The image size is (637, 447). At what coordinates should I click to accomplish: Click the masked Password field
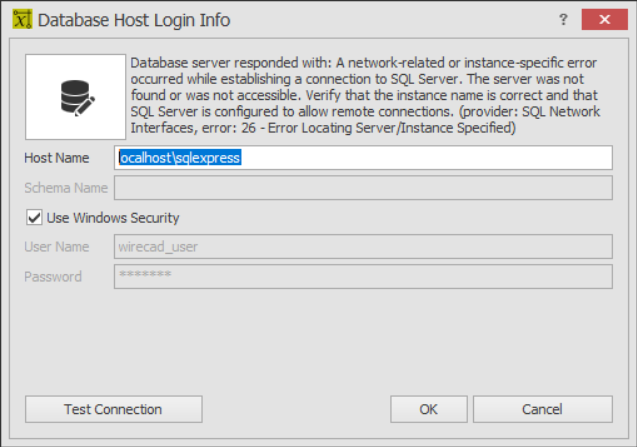[x=363, y=276]
